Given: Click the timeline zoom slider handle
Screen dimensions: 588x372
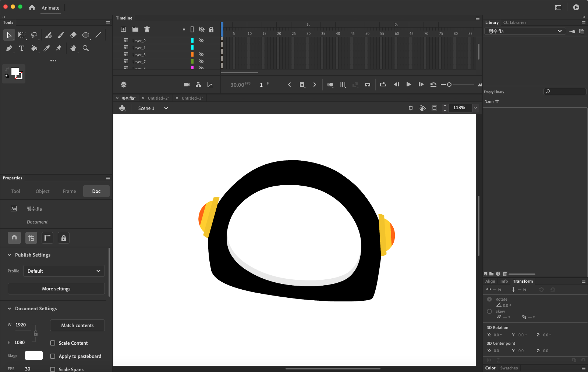Looking at the screenshot, I should point(449,85).
